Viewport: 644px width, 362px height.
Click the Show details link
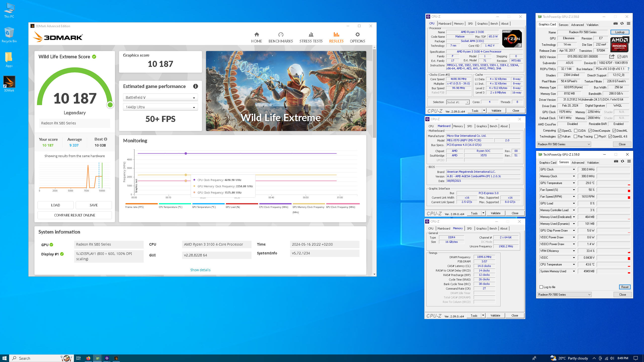[200, 270]
